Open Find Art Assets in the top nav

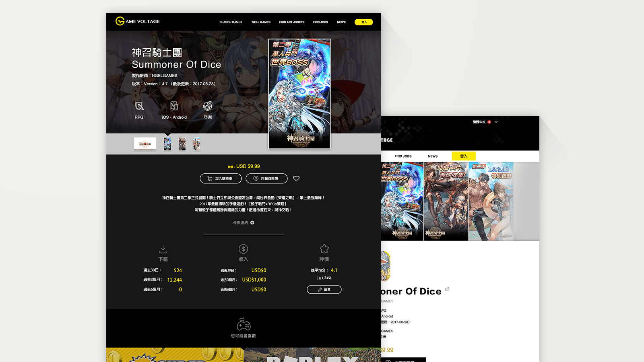292,22
